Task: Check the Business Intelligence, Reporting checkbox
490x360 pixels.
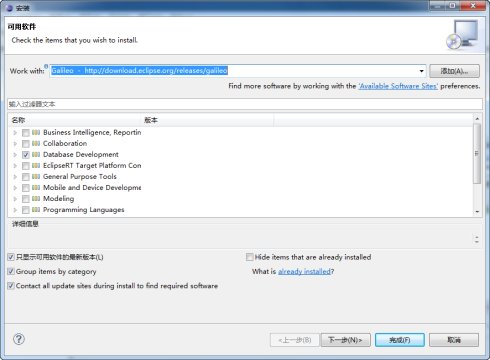Action: 26,133
